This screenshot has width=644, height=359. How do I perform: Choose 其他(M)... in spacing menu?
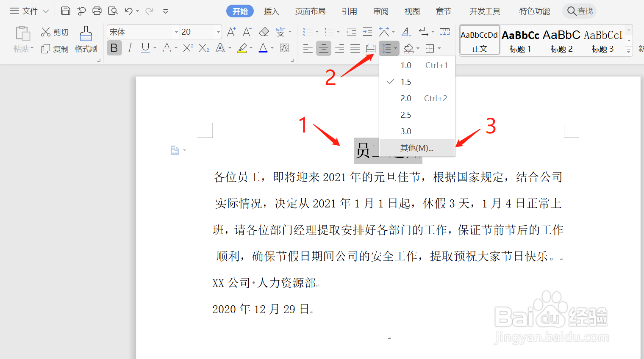417,148
